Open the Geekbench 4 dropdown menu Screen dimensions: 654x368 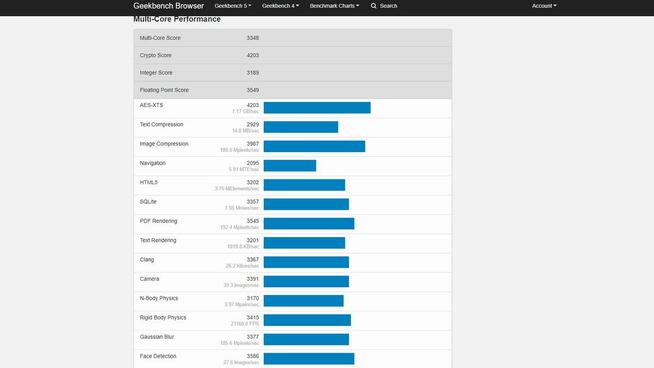[280, 6]
